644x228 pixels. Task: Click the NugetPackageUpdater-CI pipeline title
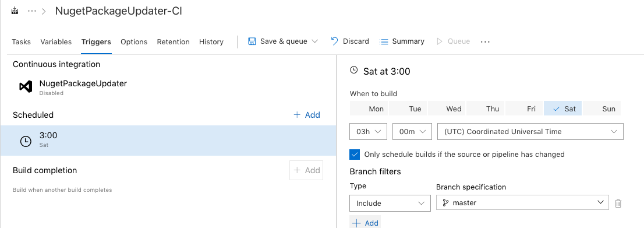pyautogui.click(x=119, y=11)
